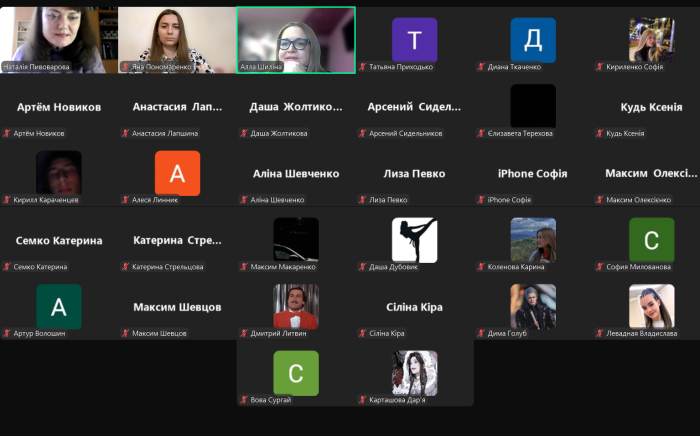This screenshot has height=436, width=700.
Task: Select Алла Шиліна's highlighted video tile
Action: [x=296, y=40]
